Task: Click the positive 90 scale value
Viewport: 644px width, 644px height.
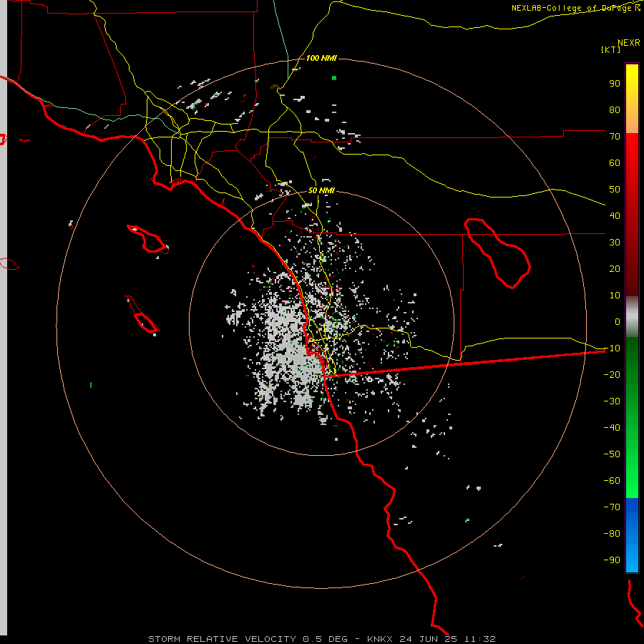Action: [615, 84]
